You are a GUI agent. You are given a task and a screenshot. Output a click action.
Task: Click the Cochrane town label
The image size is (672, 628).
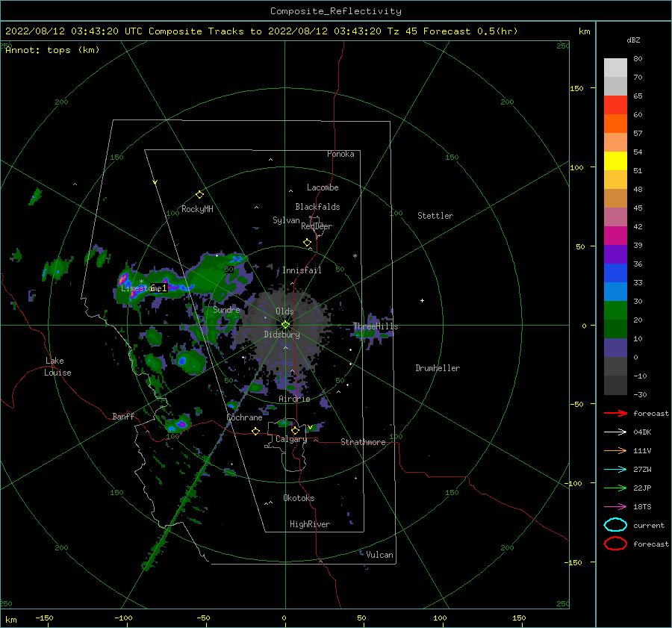(x=244, y=417)
